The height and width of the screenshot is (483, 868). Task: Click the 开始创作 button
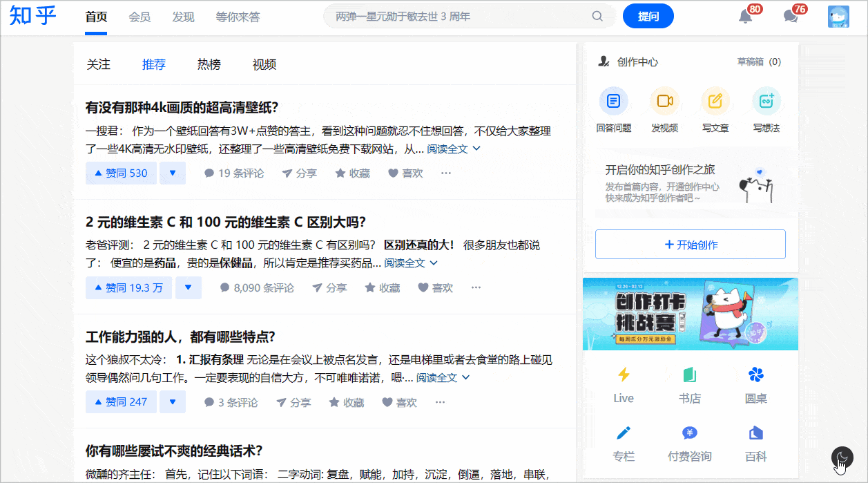[x=690, y=245]
